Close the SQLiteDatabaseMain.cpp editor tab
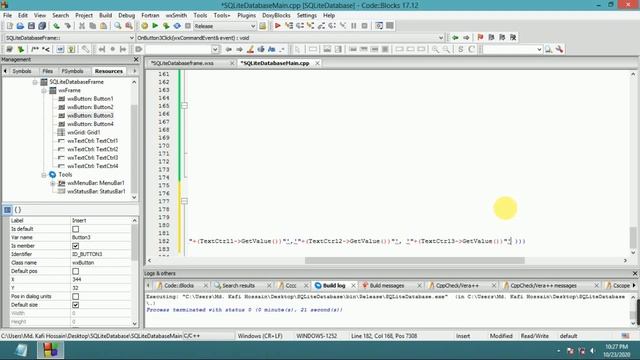The image size is (640, 360). [x=317, y=63]
